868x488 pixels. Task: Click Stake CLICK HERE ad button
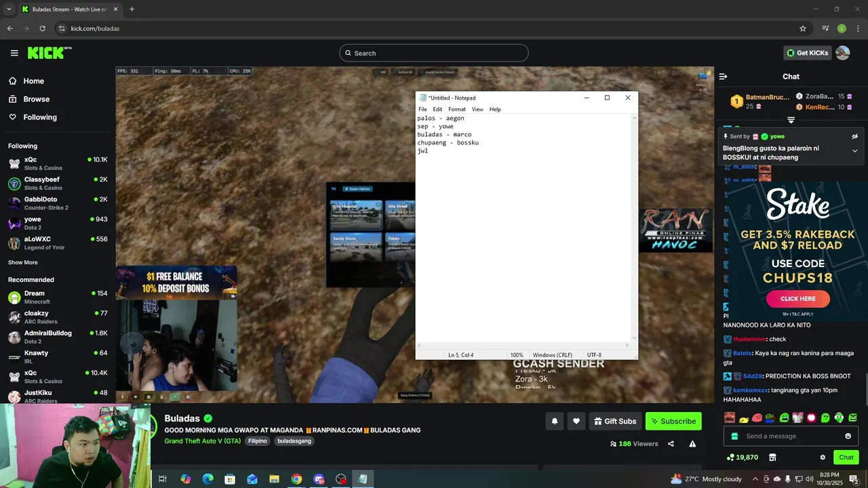point(797,299)
